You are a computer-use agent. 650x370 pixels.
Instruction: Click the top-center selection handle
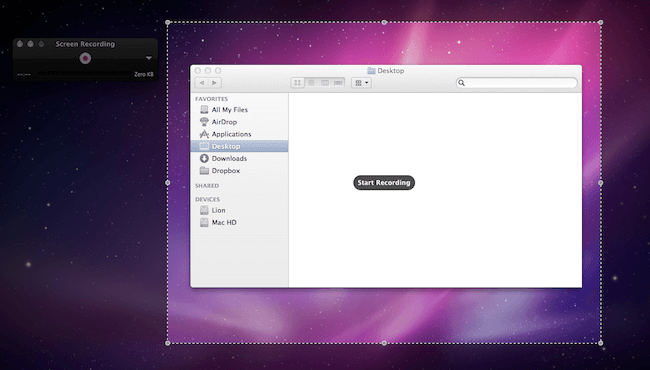(384, 22)
